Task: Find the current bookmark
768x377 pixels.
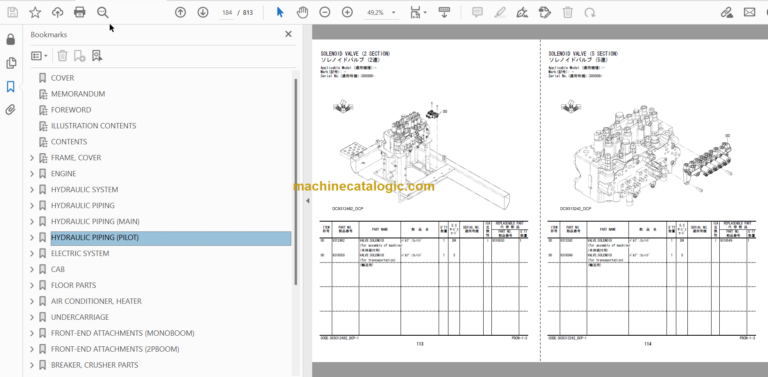Action: coord(97,56)
